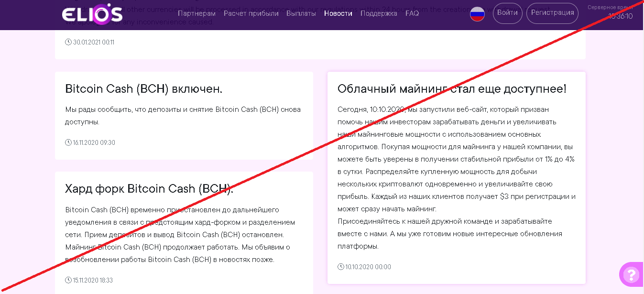This screenshot has height=294, width=644.
Task: Select the Новости menu item
Action: point(338,13)
